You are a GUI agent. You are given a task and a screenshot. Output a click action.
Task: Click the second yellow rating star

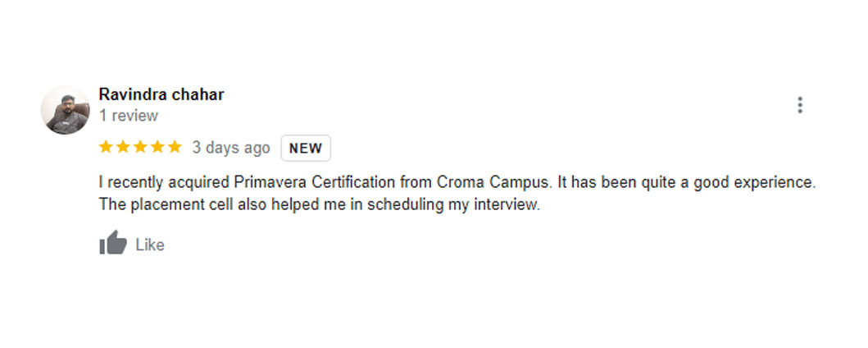point(123,148)
